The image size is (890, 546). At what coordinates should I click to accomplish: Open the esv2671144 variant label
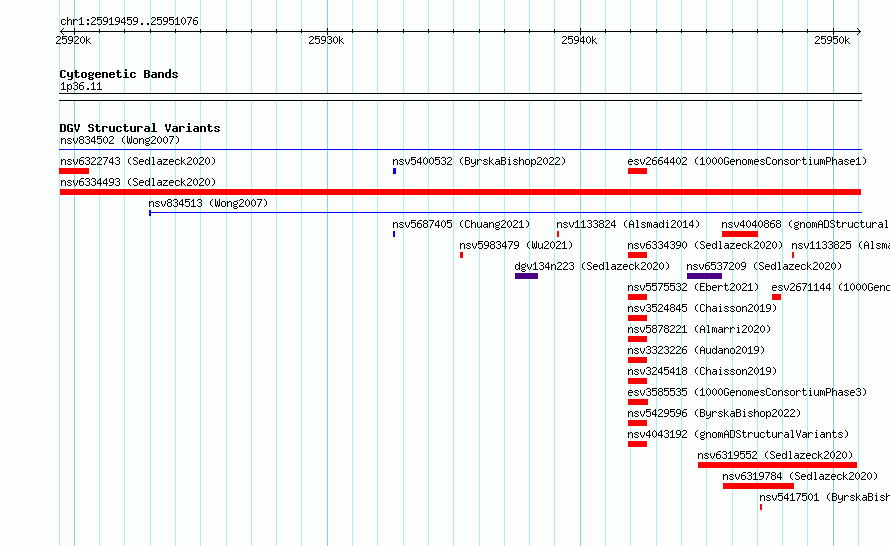click(830, 287)
